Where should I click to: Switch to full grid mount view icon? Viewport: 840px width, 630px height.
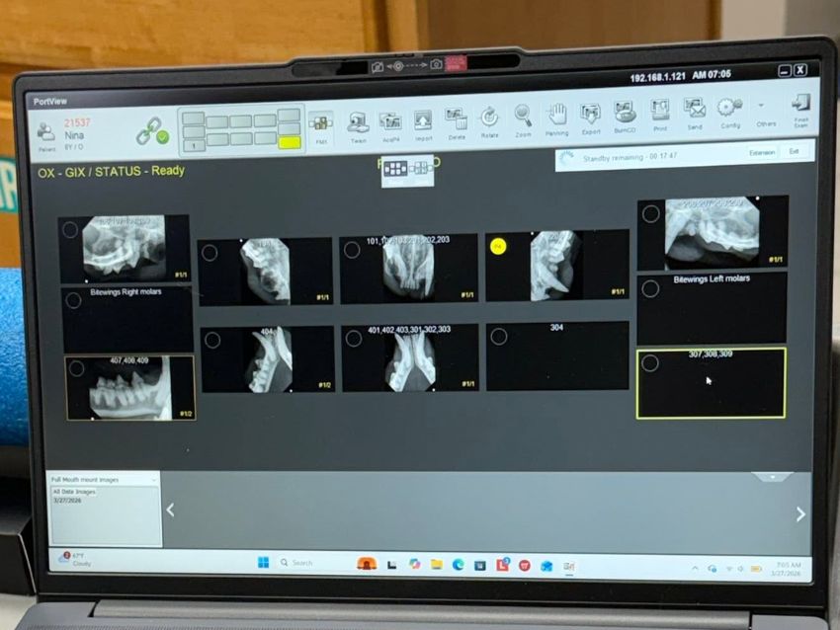[395, 169]
